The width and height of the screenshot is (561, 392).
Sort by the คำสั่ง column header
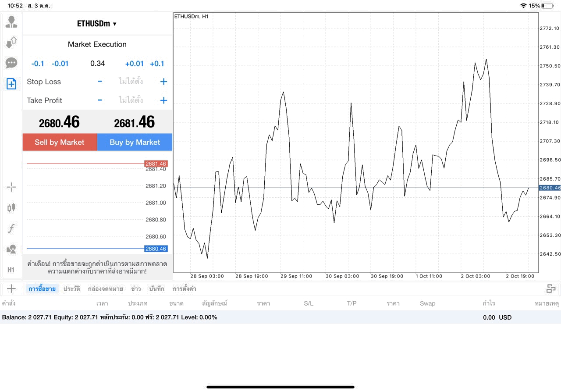pyautogui.click(x=9, y=303)
